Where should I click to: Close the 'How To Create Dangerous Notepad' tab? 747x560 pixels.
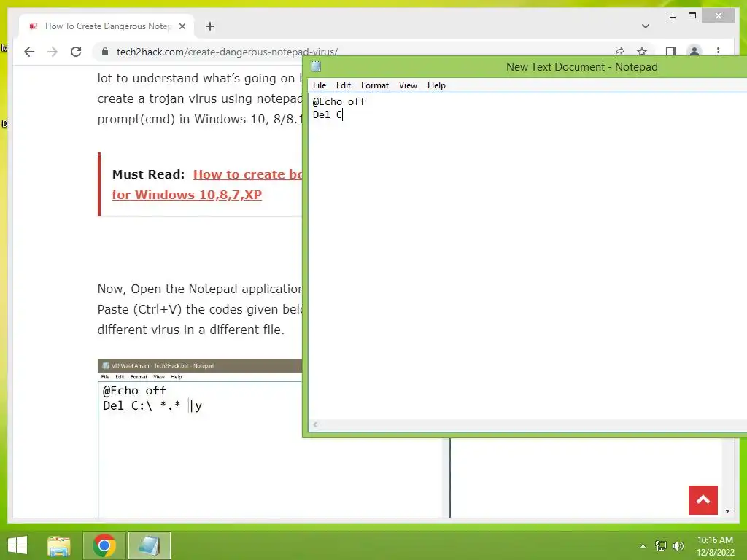click(x=182, y=27)
